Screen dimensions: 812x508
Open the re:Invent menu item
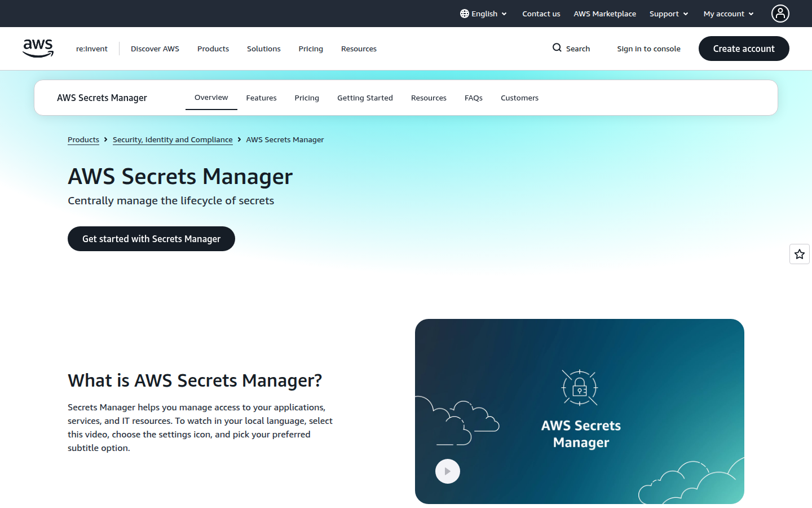(92, 49)
